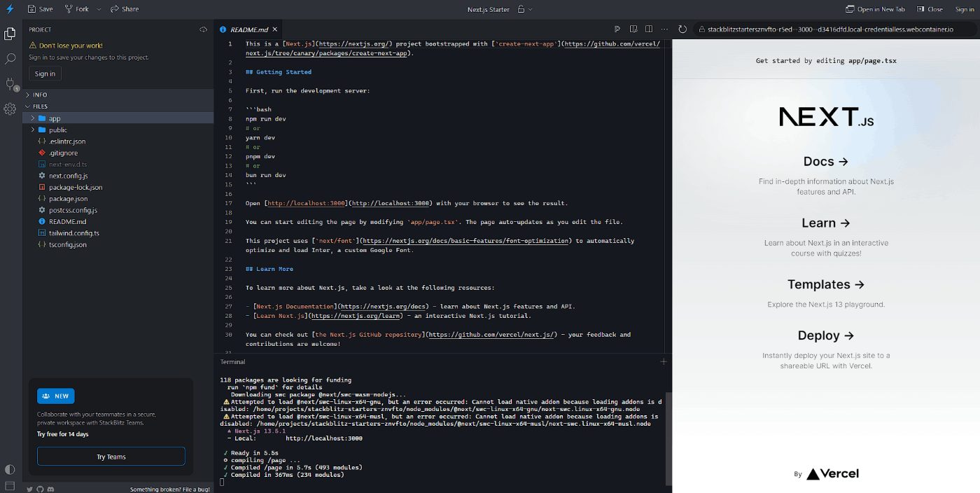
Task: Save the project
Action: 40,9
